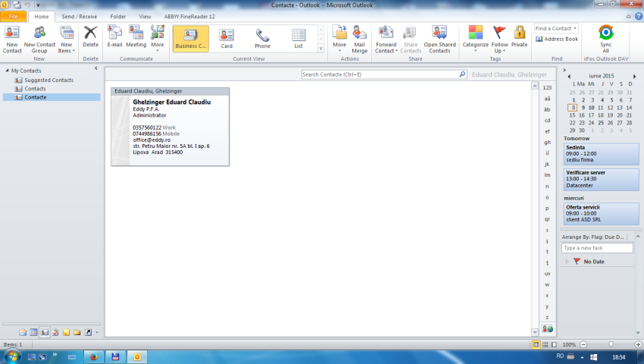Open the Contacts folder

35,89
